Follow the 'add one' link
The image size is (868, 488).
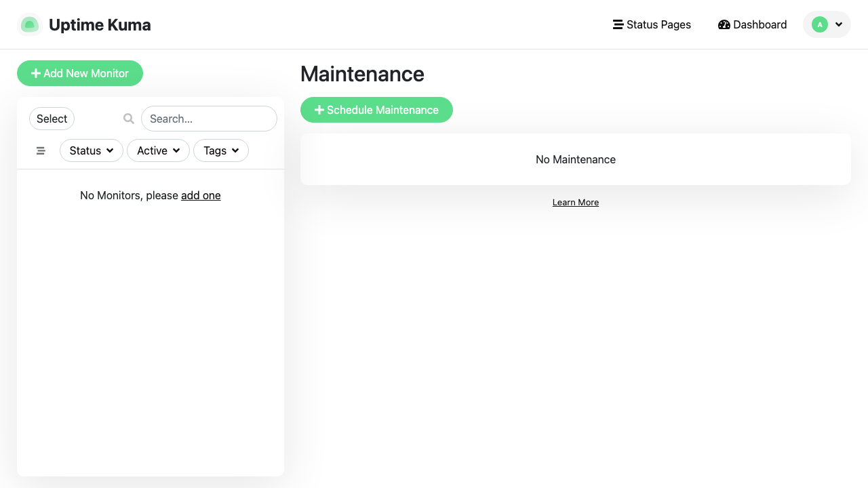[x=201, y=195]
